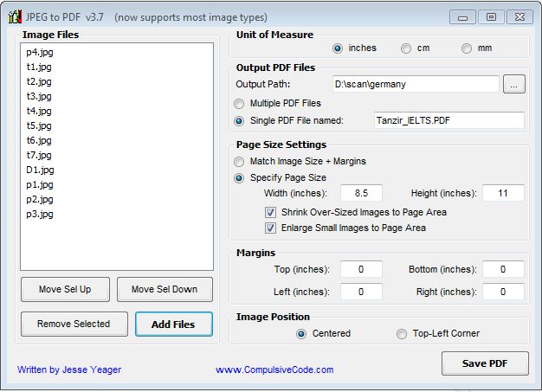Minimize the JPEG to PDF window
Screen dimensions: 542x392
point(462,17)
